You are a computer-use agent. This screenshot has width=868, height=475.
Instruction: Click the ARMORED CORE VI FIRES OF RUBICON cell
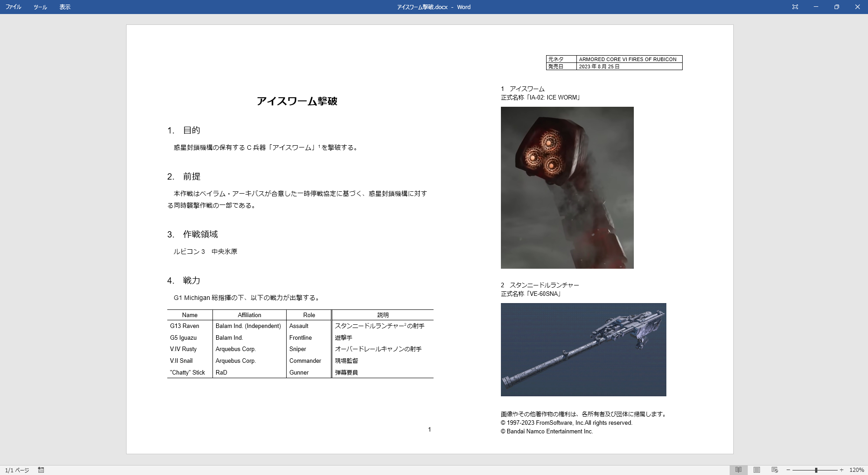628,59
